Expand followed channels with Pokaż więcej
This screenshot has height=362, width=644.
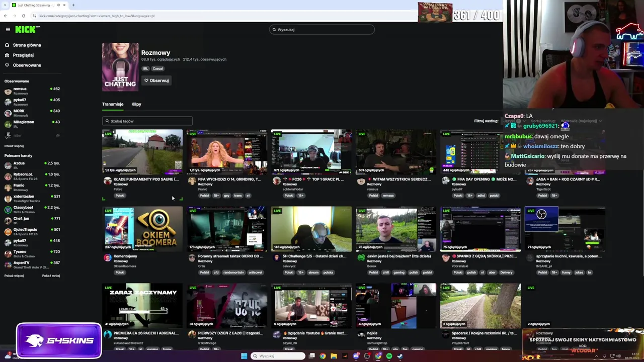[x=14, y=146]
